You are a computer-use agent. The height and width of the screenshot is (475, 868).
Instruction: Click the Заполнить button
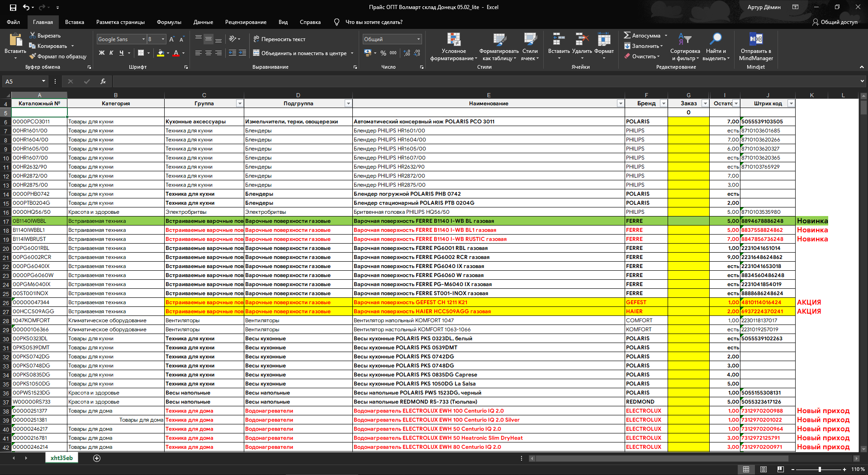643,46
